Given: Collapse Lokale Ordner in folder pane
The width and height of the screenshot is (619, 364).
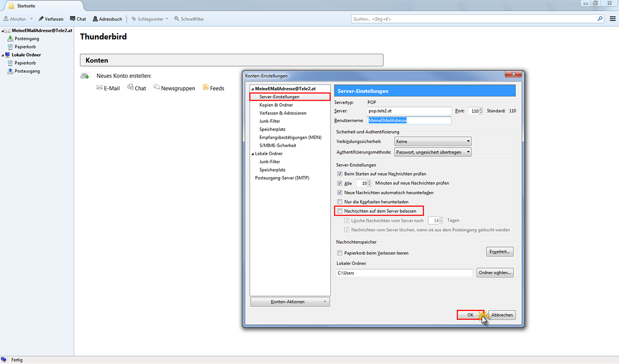Looking at the screenshot, I should coord(3,55).
